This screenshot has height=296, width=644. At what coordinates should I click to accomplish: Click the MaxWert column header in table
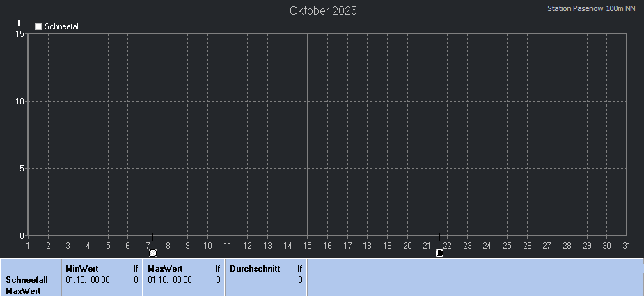(165, 268)
